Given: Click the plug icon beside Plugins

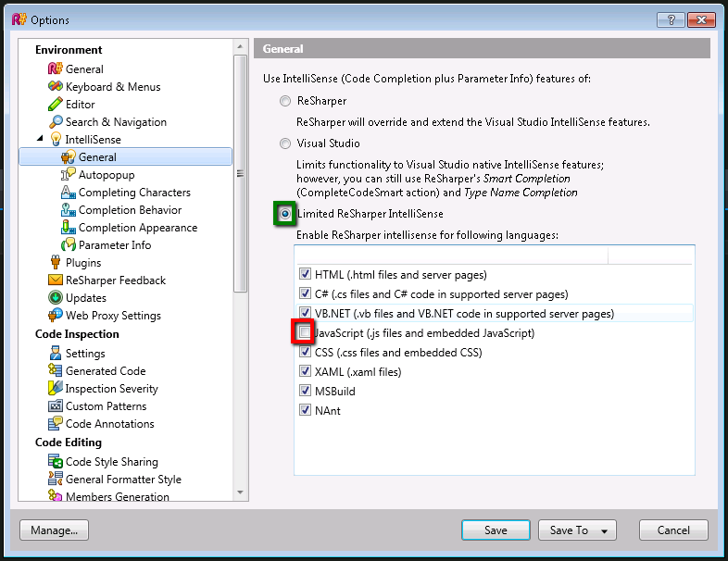Looking at the screenshot, I should click(x=56, y=262).
